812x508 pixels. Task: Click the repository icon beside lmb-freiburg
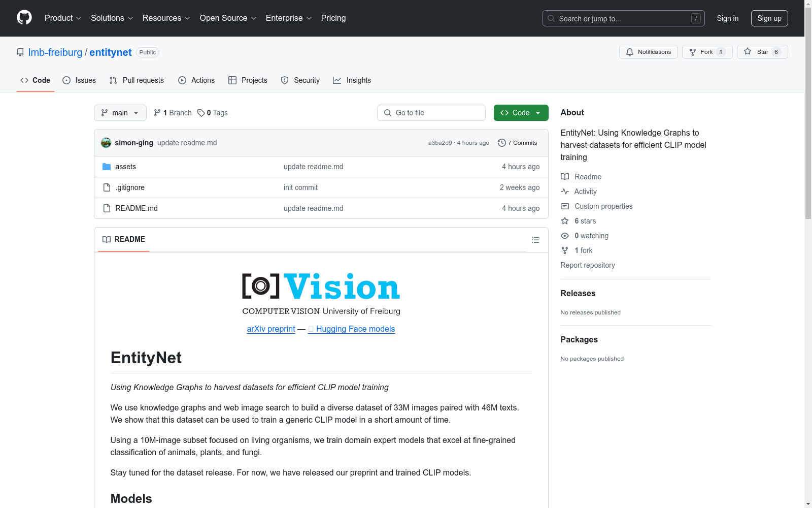click(20, 52)
